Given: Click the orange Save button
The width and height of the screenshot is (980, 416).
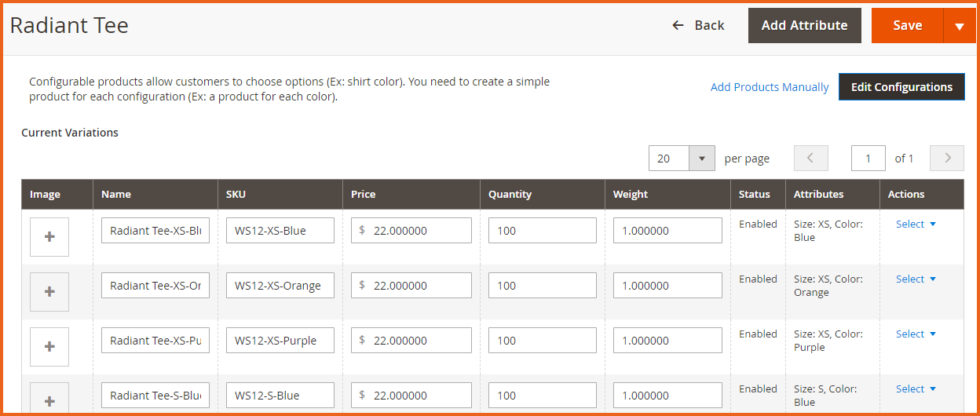Looking at the screenshot, I should pyautogui.click(x=907, y=26).
